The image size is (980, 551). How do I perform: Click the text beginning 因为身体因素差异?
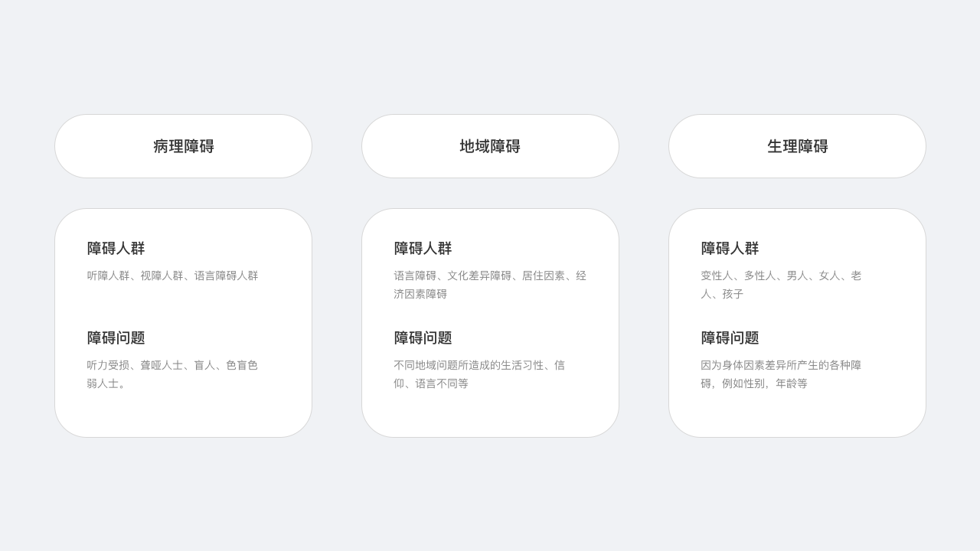point(781,374)
